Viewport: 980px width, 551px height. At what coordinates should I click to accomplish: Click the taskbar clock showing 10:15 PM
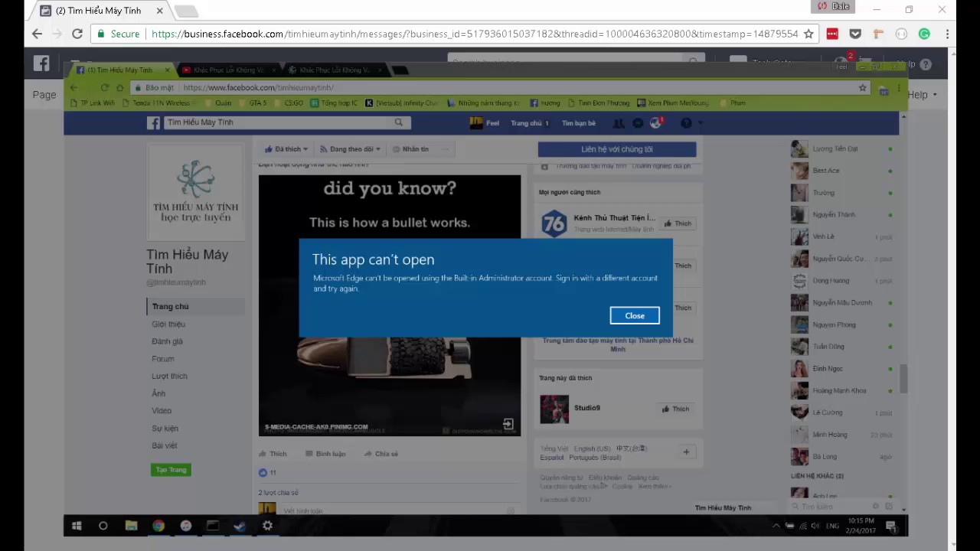(x=861, y=526)
